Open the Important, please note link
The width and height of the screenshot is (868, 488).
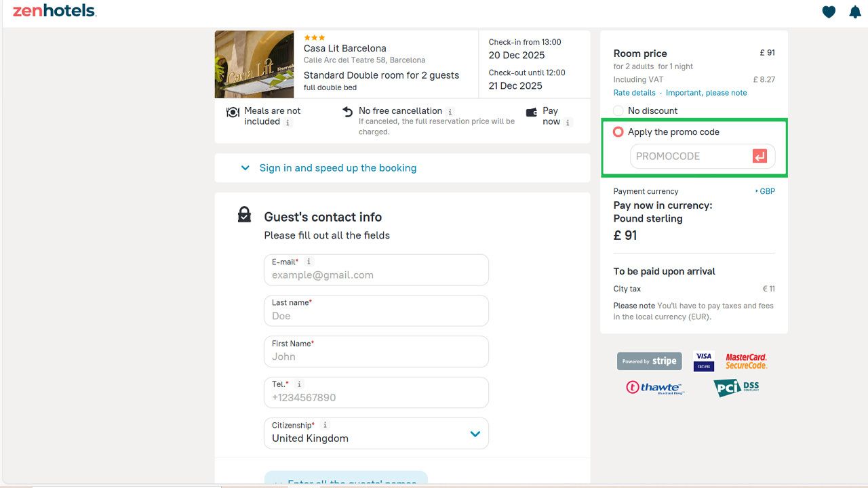point(705,92)
